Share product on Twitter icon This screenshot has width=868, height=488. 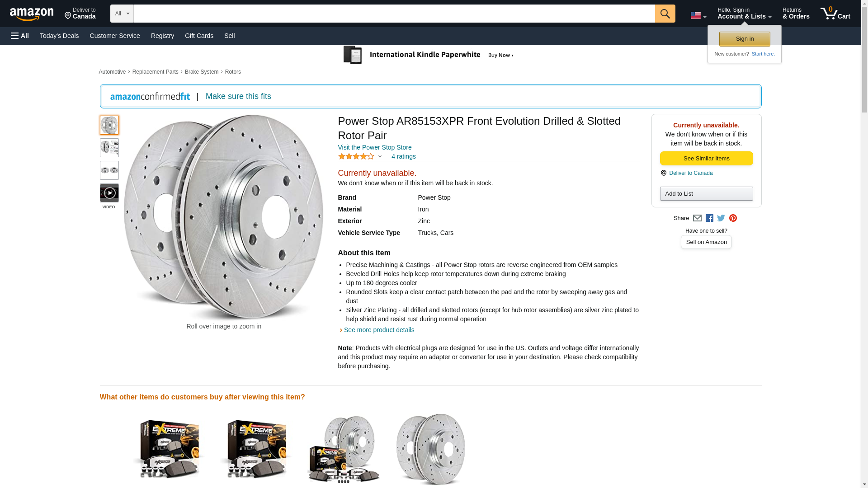(x=721, y=218)
